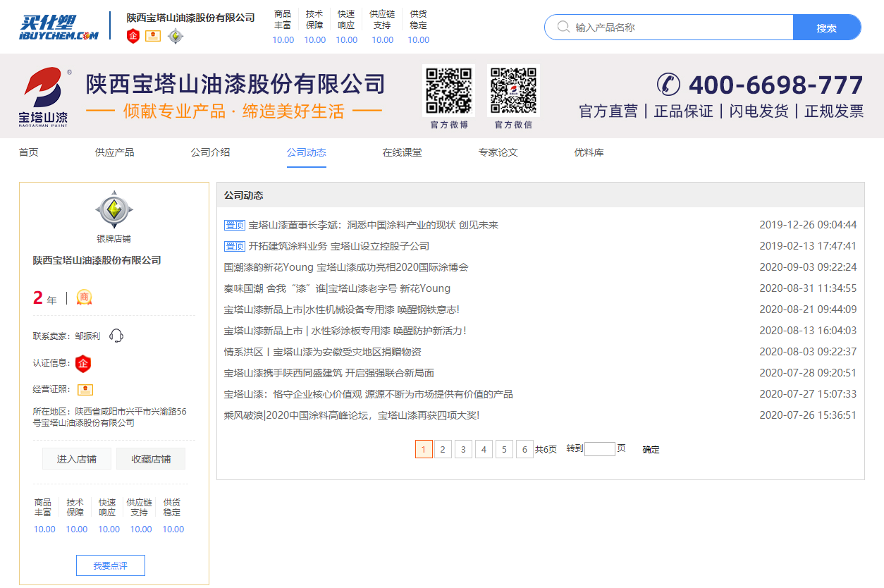Click the date 2019-12-26 09:04:44
Screen dimensions: 884x588
pos(808,225)
